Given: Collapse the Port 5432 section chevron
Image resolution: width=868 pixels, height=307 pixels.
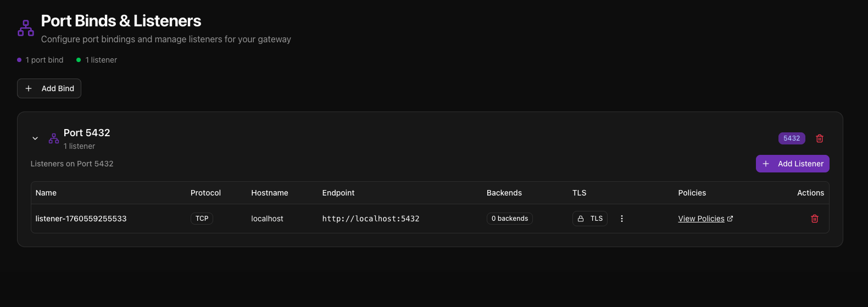Looking at the screenshot, I should click(x=35, y=138).
